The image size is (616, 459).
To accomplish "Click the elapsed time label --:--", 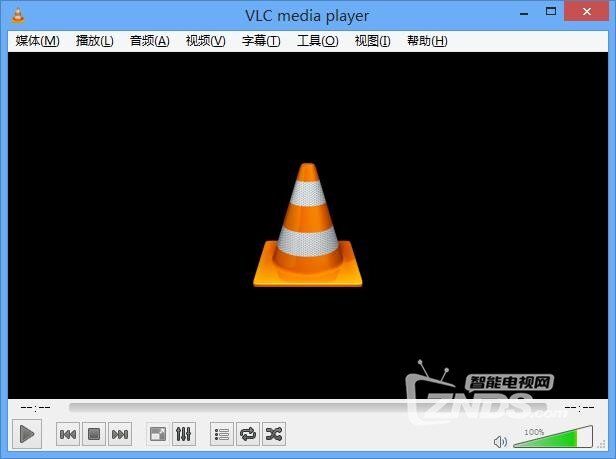I will click(x=35, y=408).
